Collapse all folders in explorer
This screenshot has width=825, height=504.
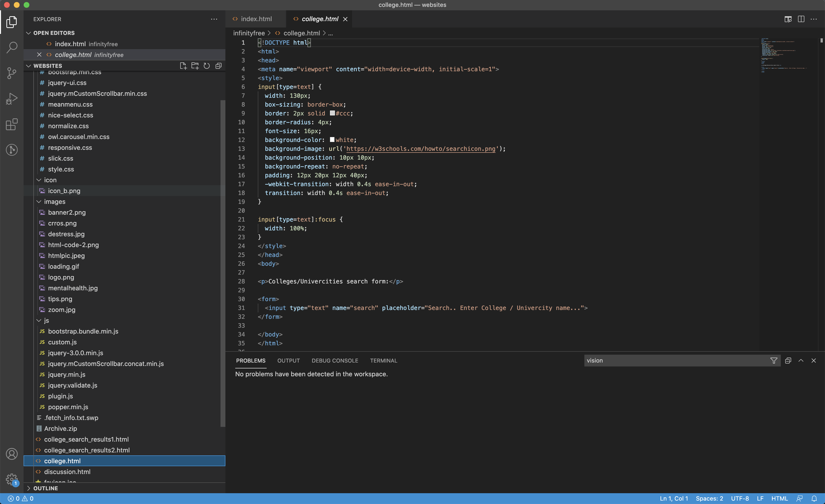(x=218, y=66)
